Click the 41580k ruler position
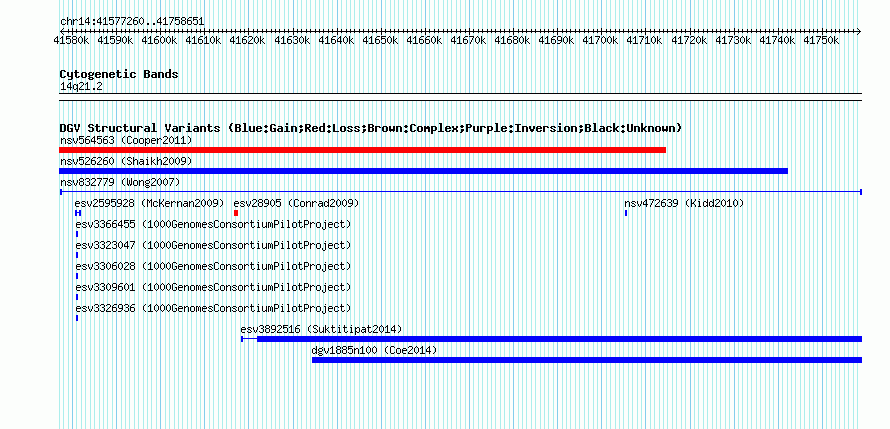Viewport: 890px width, 429px height. click(x=71, y=40)
